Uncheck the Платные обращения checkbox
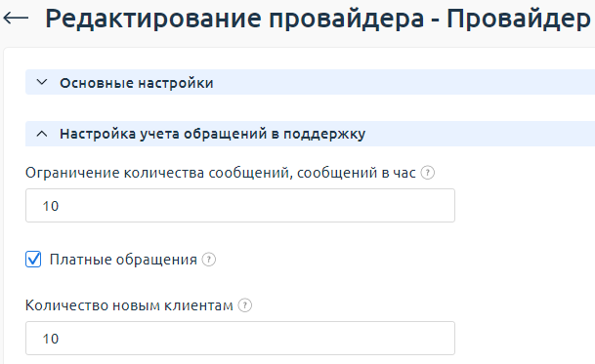 click(33, 260)
